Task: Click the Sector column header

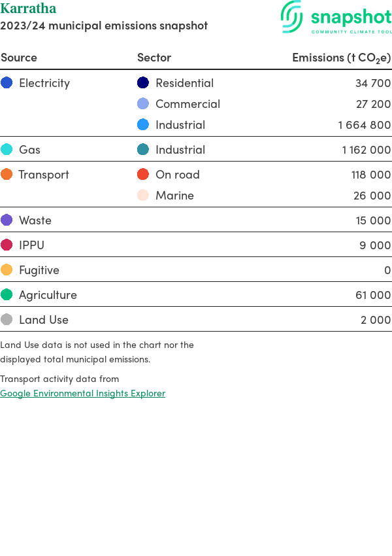Action: [x=154, y=58]
